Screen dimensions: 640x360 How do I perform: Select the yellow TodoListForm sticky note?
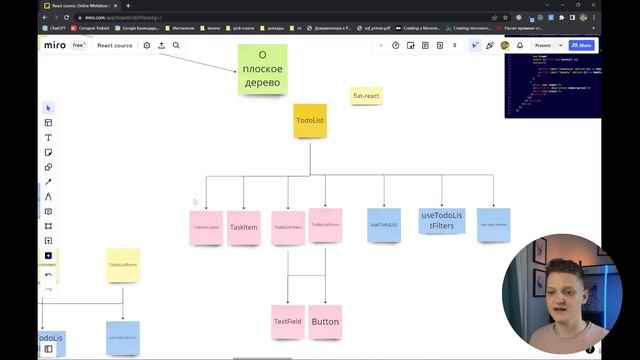(123, 265)
